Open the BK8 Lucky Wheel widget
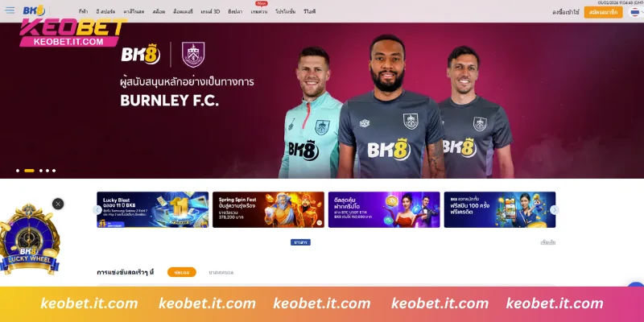 coord(30,239)
